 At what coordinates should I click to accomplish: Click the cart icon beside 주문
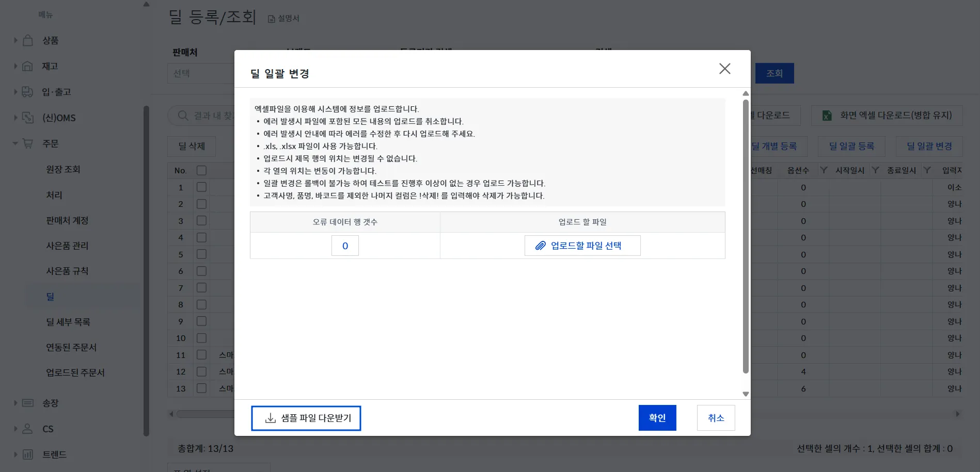(x=28, y=143)
